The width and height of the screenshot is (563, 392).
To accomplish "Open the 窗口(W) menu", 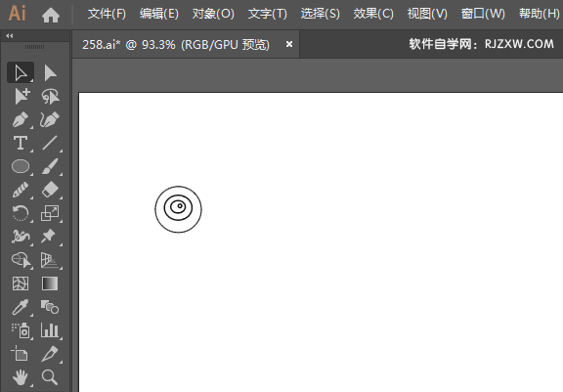I will click(x=483, y=14).
